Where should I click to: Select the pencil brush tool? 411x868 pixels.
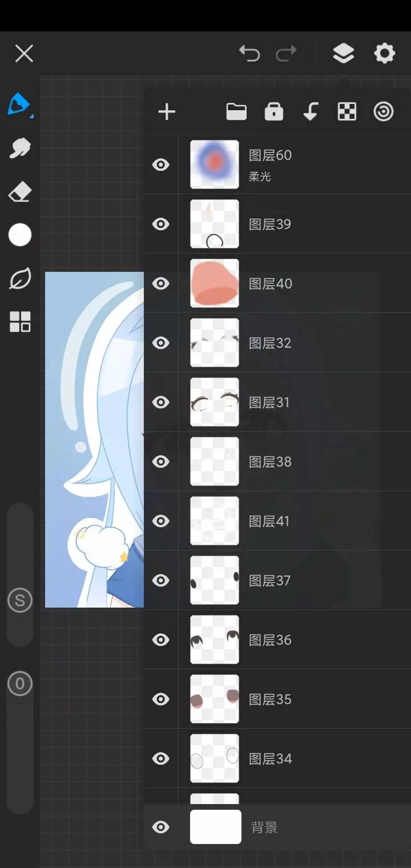pos(19,105)
